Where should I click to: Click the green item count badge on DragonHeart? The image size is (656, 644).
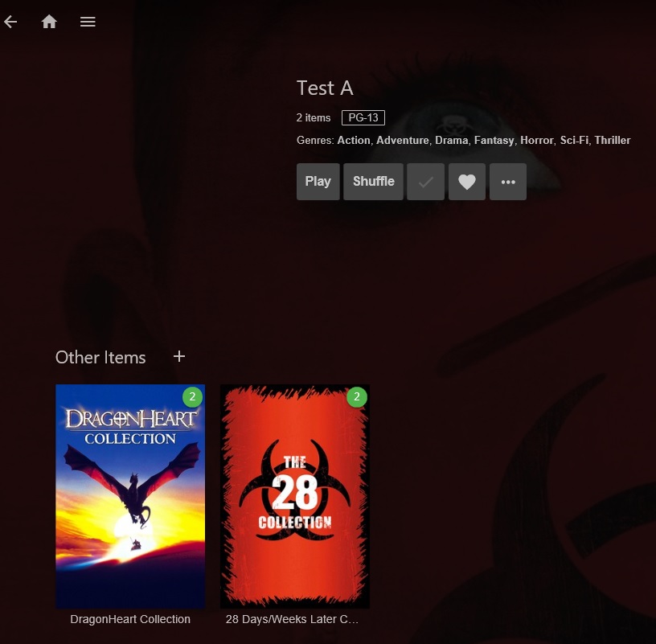(191, 397)
